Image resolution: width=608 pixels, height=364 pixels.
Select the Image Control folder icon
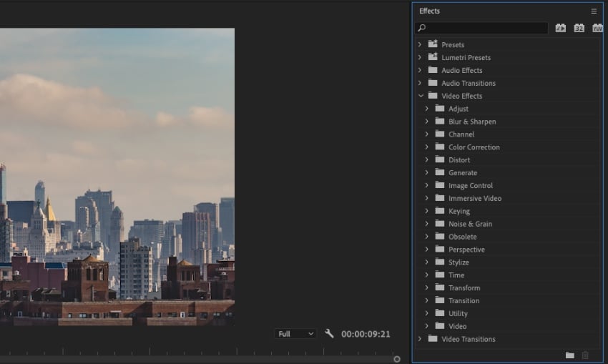pos(440,185)
